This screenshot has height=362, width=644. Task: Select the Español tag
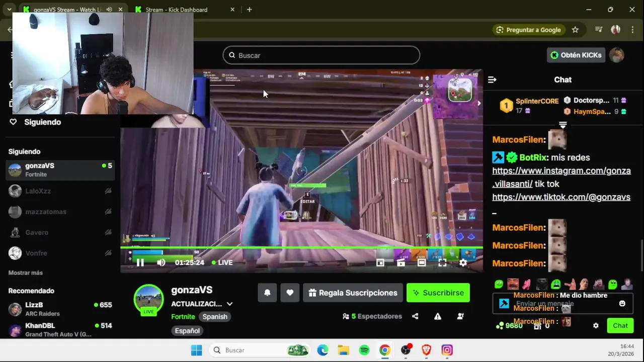coord(187,330)
